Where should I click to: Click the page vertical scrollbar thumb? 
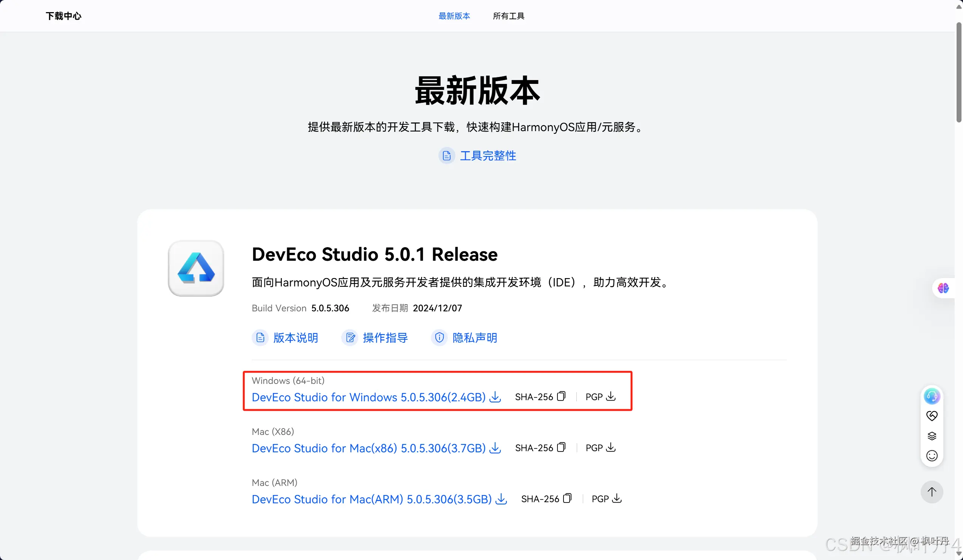(x=958, y=73)
